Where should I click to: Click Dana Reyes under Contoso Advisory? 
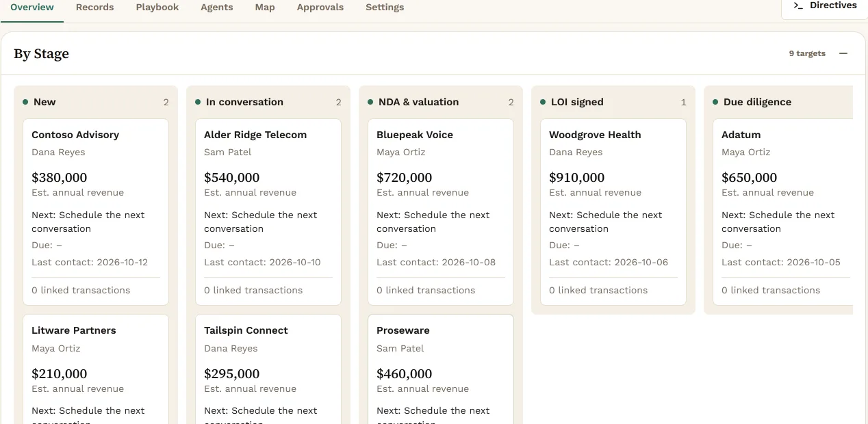(x=58, y=152)
